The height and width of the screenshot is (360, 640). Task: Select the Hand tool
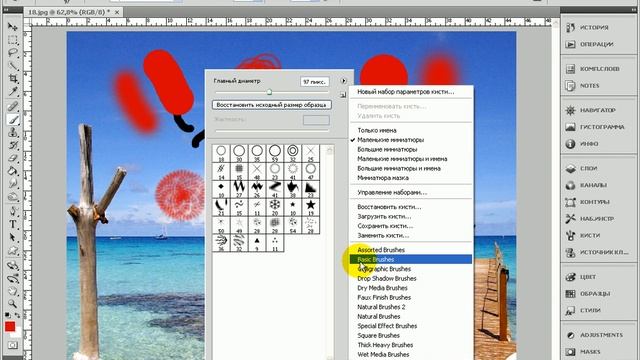13,291
